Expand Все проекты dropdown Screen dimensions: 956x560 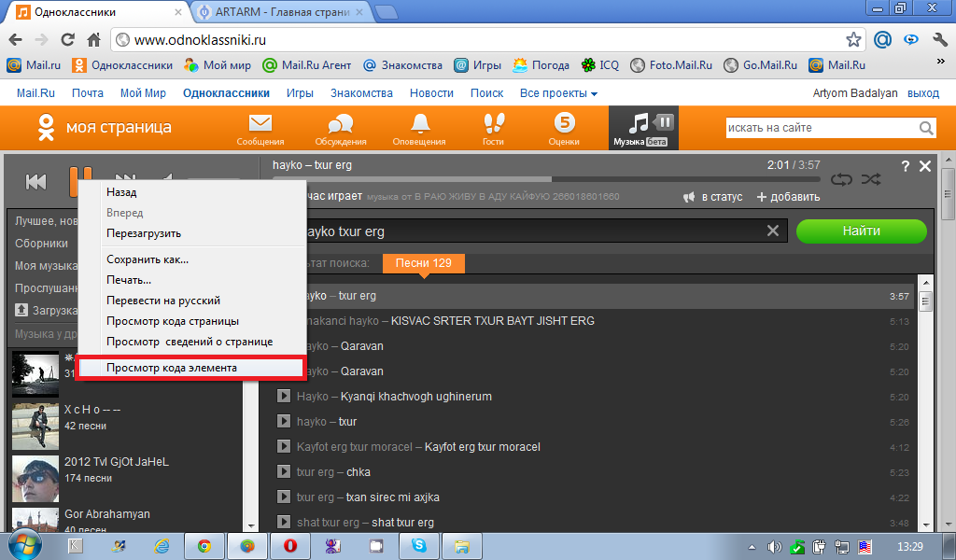pos(558,93)
